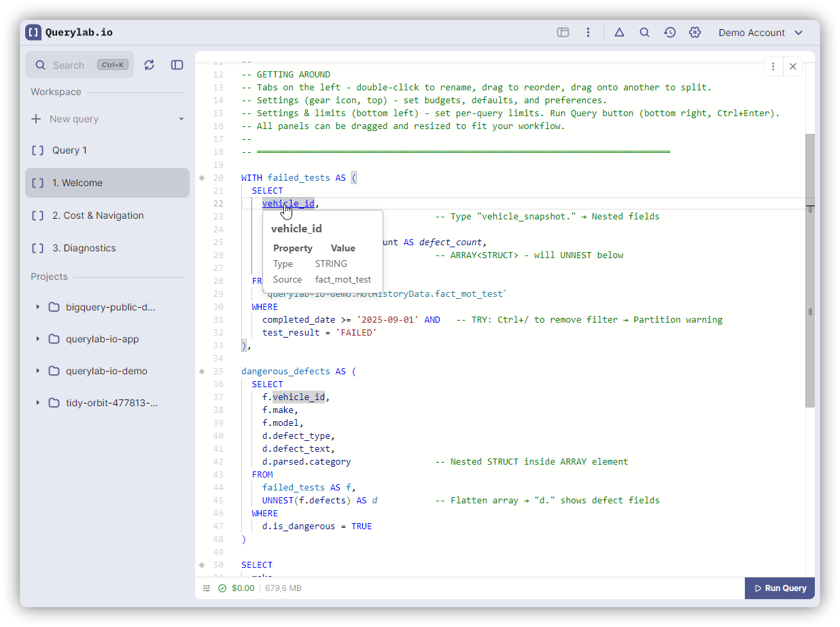Viewport: 840px width, 627px height.
Task: Click the sidebar Search field
Action: click(x=69, y=65)
